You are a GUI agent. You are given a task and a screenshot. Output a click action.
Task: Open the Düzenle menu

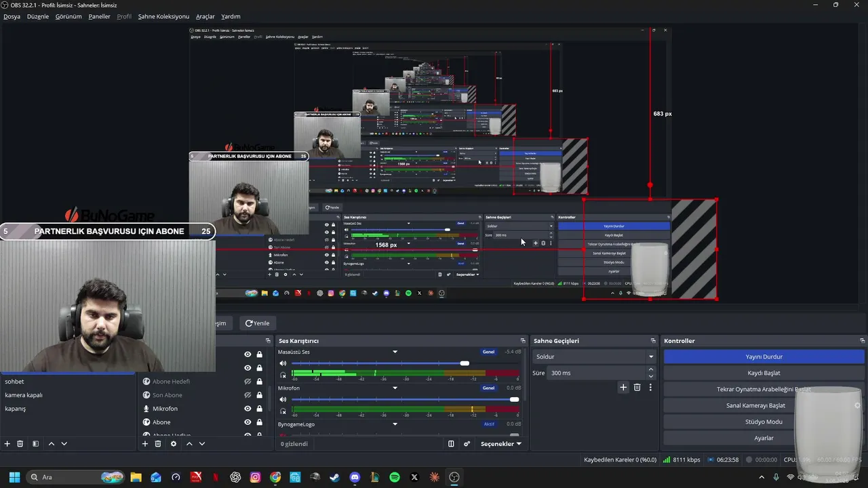click(x=38, y=16)
